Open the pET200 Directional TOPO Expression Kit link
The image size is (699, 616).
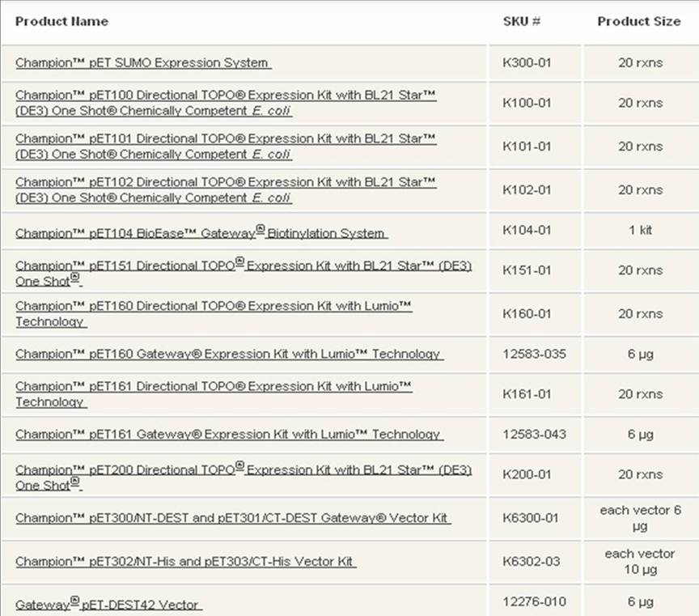click(243, 470)
